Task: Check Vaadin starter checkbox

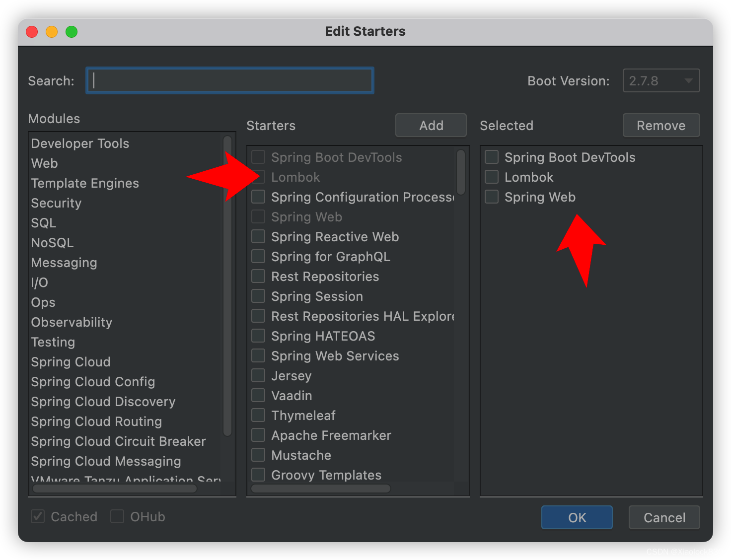Action: click(x=258, y=395)
